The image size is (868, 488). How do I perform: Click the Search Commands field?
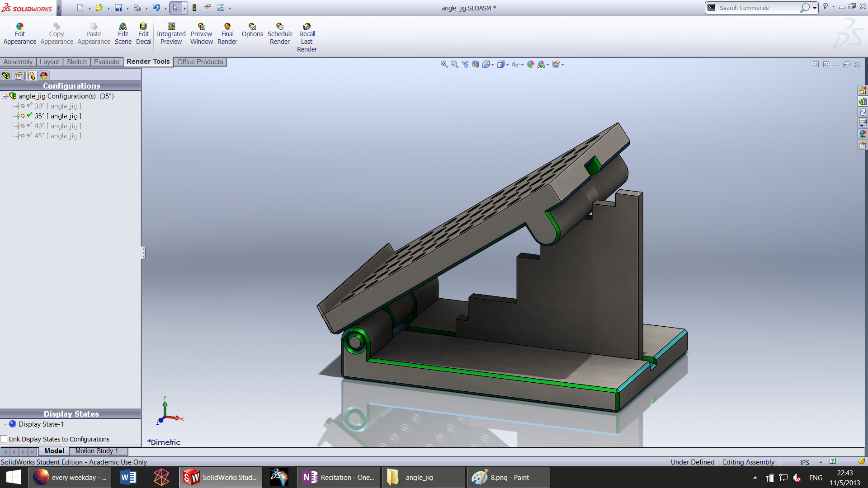point(758,8)
